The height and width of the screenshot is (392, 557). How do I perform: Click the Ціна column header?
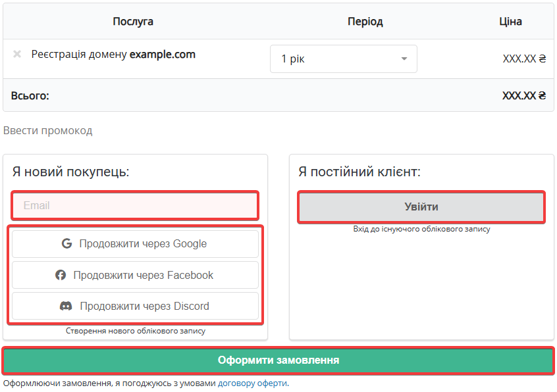click(510, 22)
